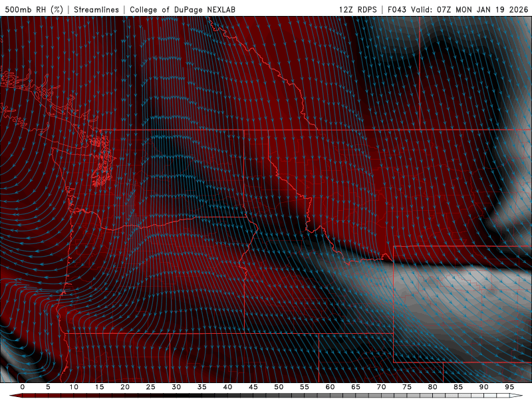Click 'College of DuPage NEXLAB' text
The image size is (532, 399).
(182, 9)
